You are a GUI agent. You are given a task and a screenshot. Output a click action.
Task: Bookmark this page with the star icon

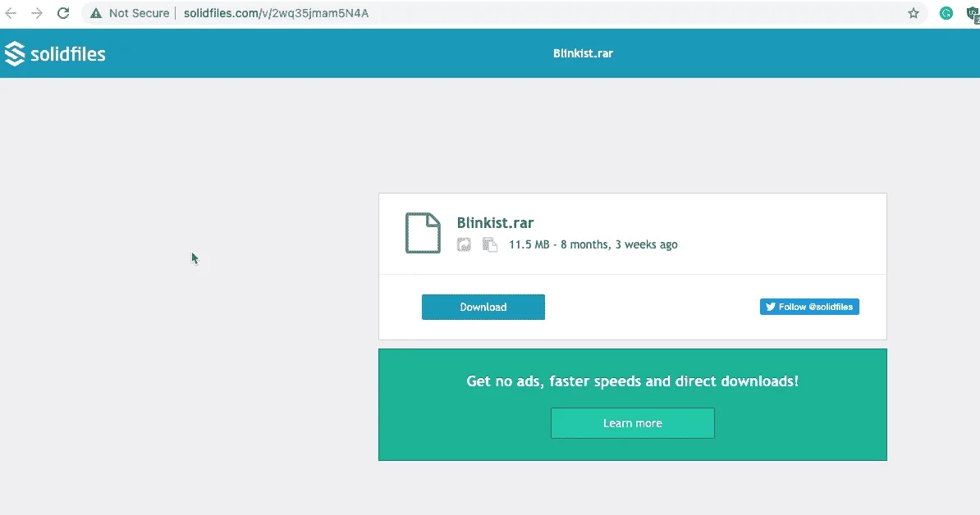tap(914, 13)
